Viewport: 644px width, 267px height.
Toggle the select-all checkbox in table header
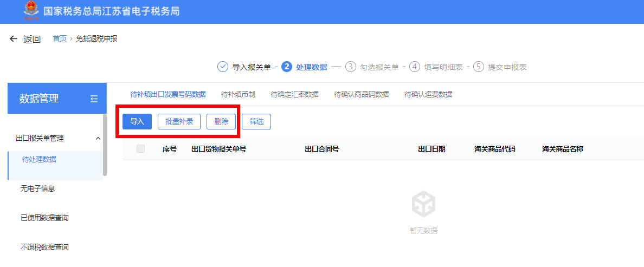[x=141, y=149]
